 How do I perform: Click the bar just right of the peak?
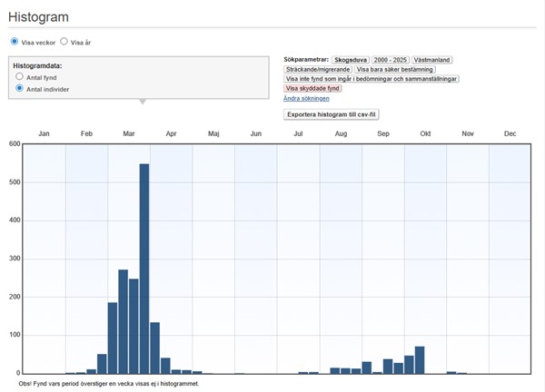pos(154,348)
